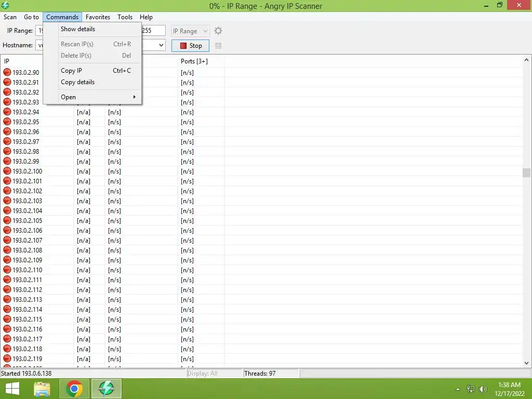Open the netmask dropdown beside Hostname
Screen dimensions: 532x399
coord(161,45)
